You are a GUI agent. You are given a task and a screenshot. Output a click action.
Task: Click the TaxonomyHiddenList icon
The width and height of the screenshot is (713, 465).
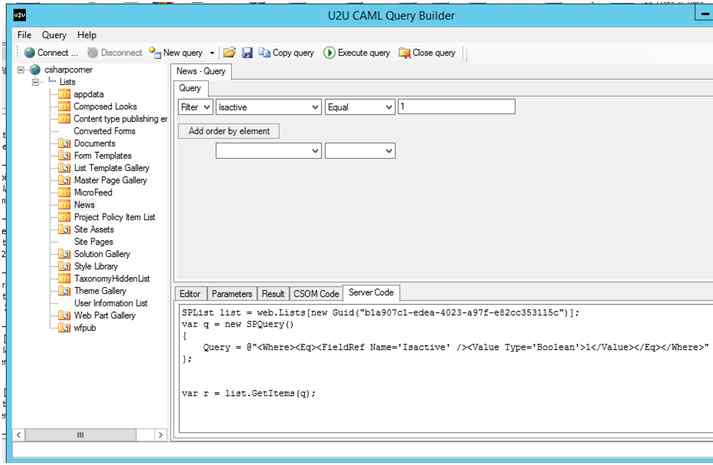tap(64, 278)
